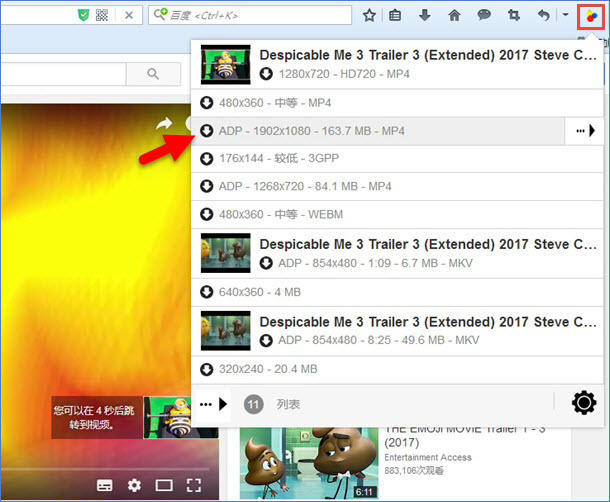The height and width of the screenshot is (502, 610).
Task: Expand options for ADP 1902x1080 MP4 entry
Action: point(584,131)
